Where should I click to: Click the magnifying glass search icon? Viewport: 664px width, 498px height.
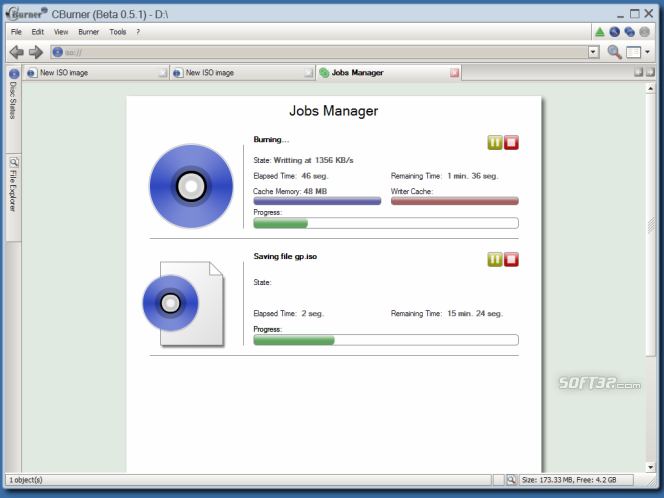pos(614,52)
